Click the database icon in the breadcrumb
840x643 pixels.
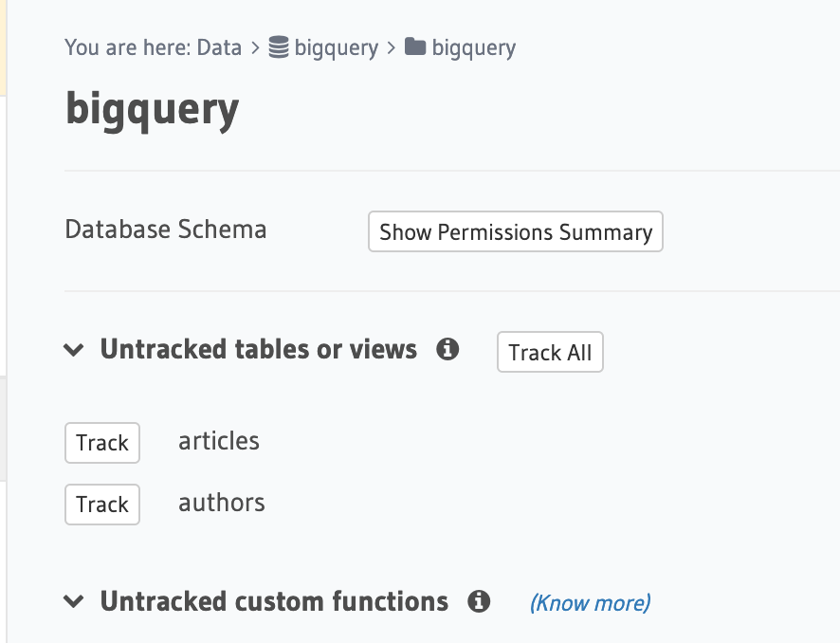point(279,46)
